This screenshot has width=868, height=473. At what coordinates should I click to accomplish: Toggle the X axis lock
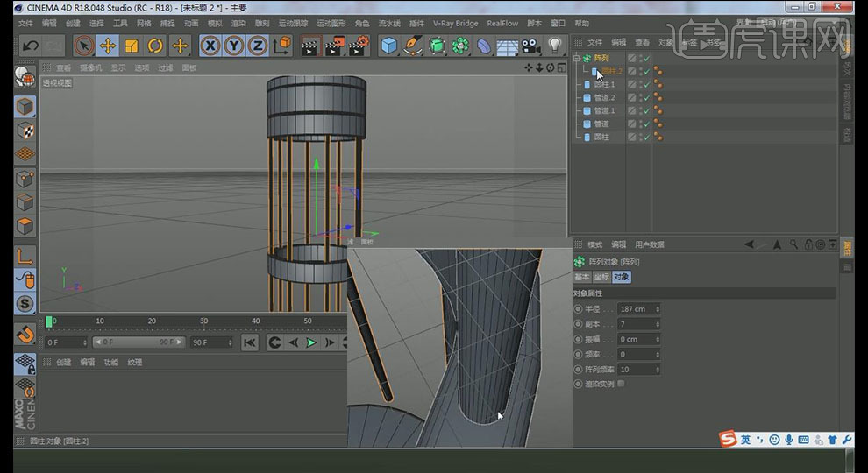pyautogui.click(x=210, y=46)
